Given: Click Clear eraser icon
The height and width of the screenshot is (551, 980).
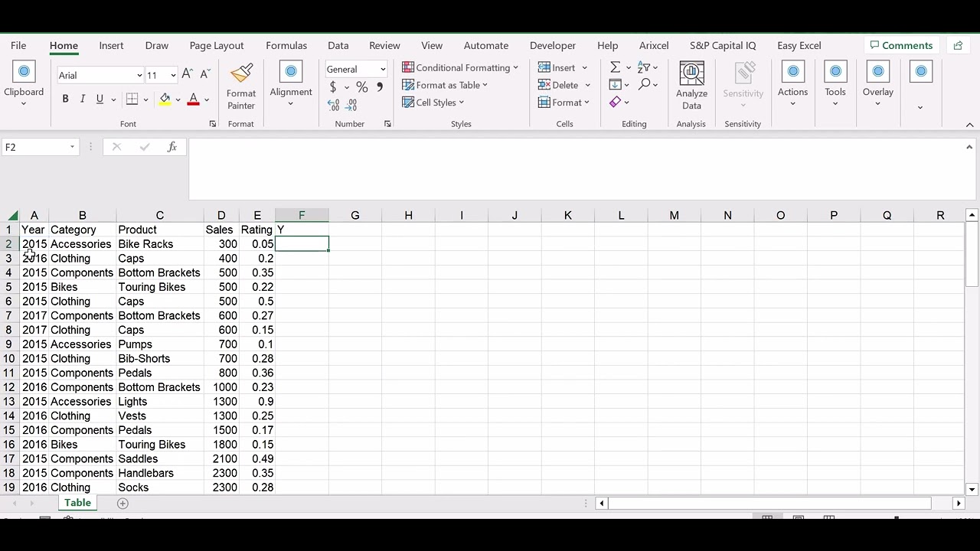Looking at the screenshot, I should (616, 103).
